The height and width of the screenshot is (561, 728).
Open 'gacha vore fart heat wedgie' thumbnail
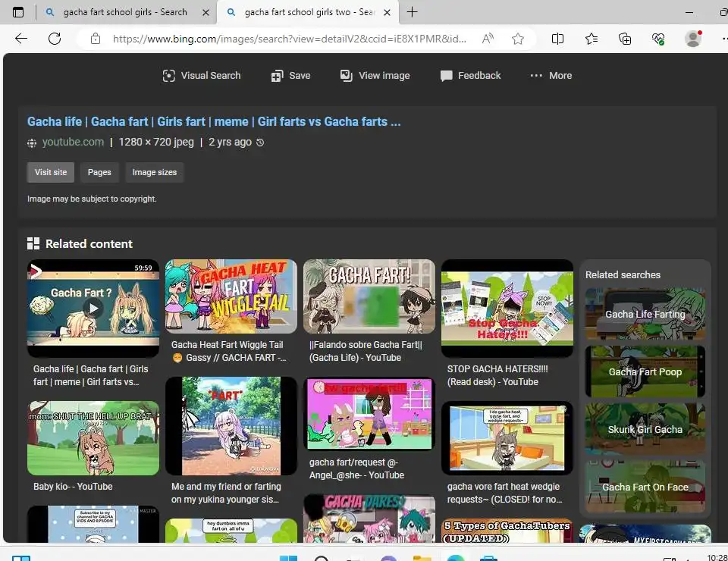[507, 438]
